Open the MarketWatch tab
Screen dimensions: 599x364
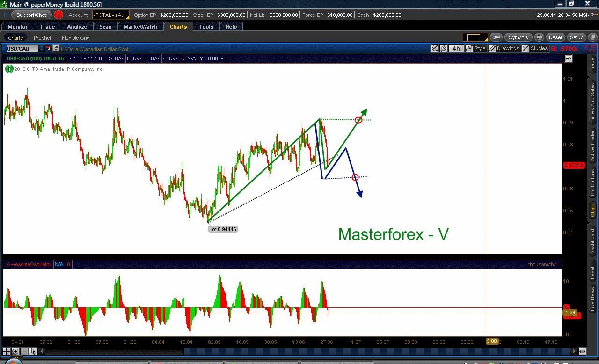click(141, 27)
